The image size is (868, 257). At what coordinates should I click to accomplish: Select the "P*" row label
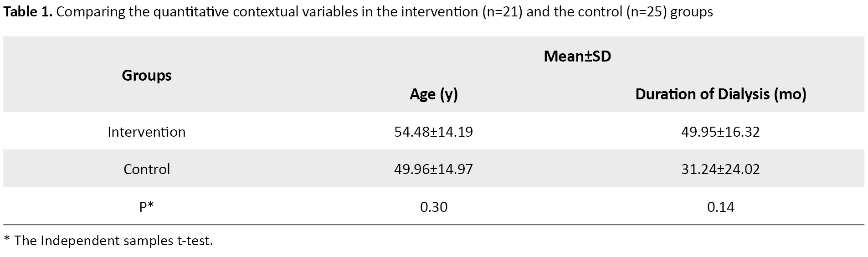[146, 207]
